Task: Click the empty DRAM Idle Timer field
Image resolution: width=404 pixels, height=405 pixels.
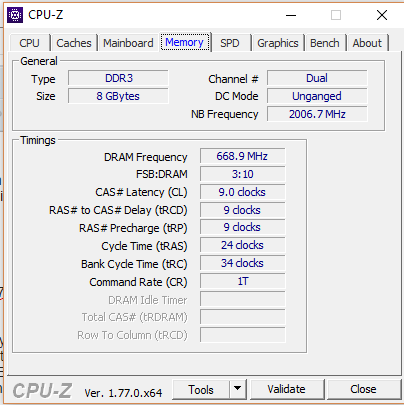Action: click(x=243, y=299)
